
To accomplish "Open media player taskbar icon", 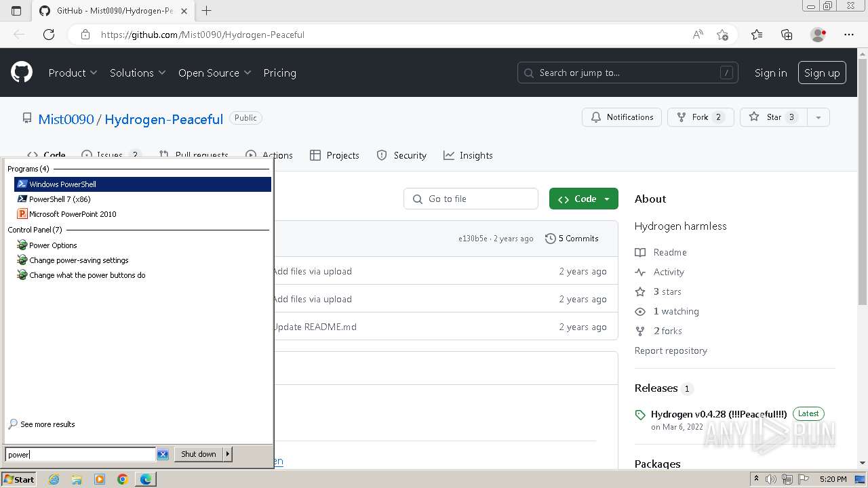I will point(100,479).
